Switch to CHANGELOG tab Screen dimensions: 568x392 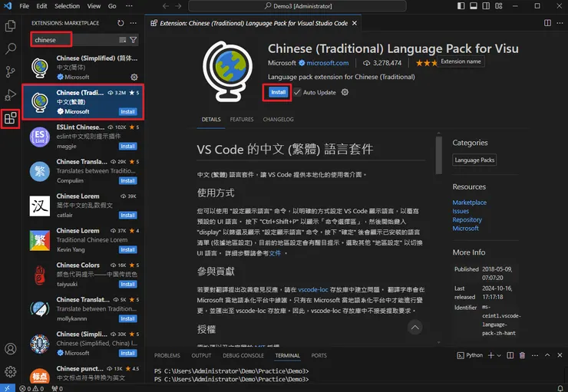(278, 120)
